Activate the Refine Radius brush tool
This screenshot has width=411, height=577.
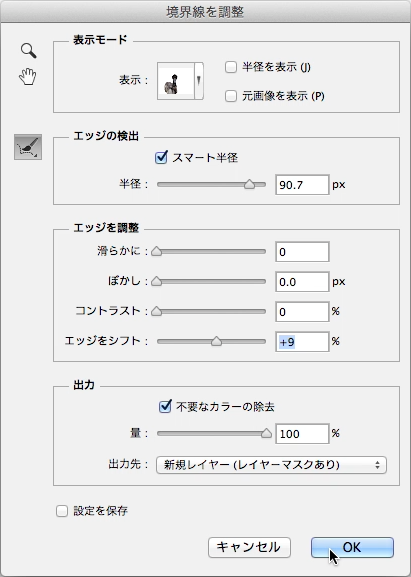click(28, 147)
